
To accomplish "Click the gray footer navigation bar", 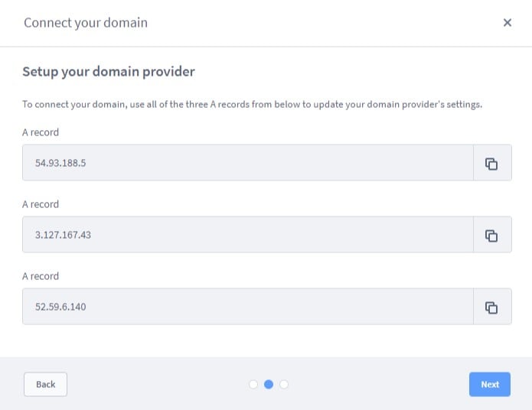I will [x=266, y=383].
